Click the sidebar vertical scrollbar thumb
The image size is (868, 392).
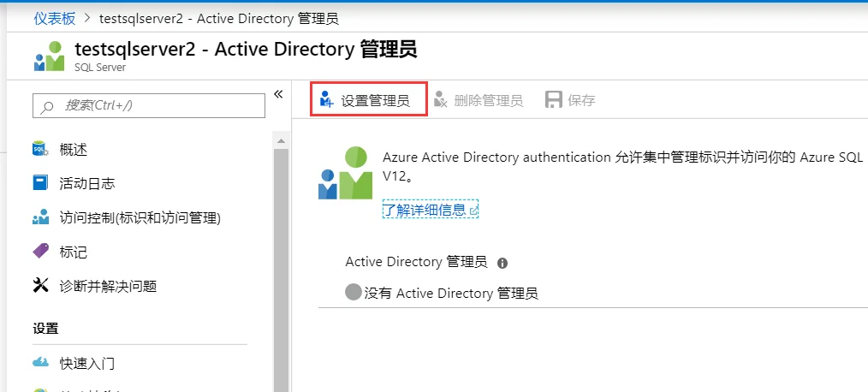pyautogui.click(x=282, y=270)
